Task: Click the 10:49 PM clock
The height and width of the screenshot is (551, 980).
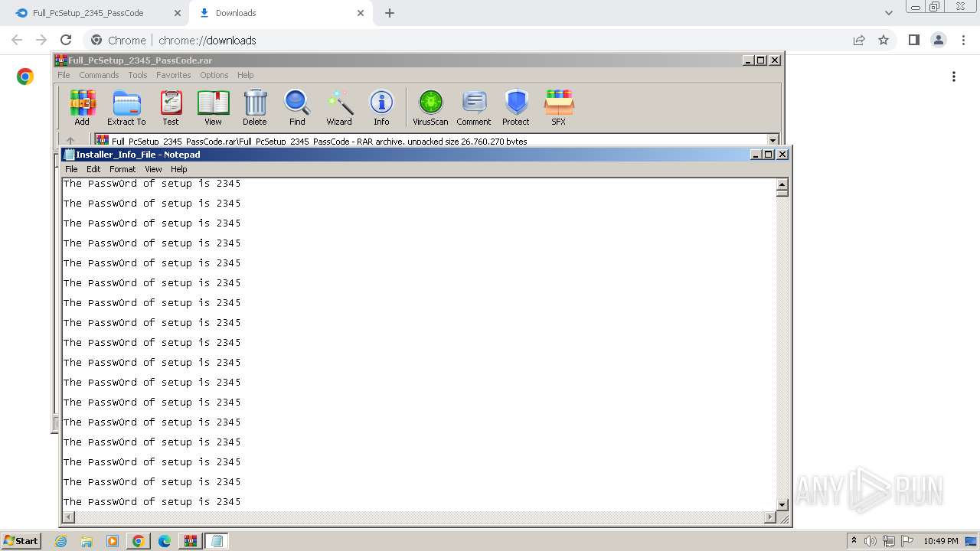Action: pos(941,541)
